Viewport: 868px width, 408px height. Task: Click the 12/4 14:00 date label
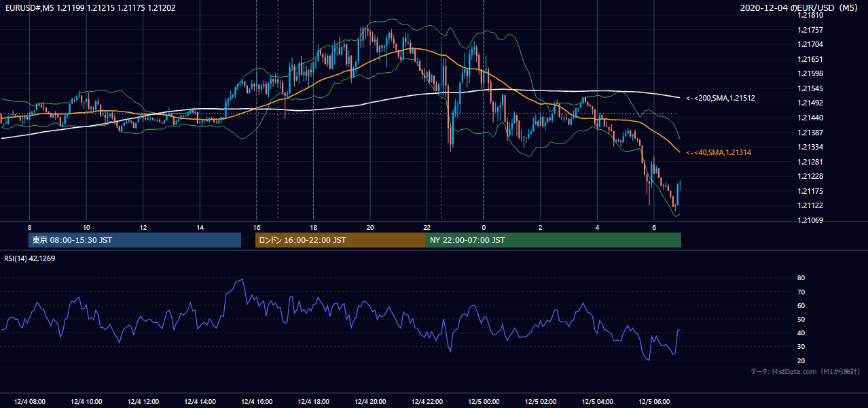[x=200, y=402]
